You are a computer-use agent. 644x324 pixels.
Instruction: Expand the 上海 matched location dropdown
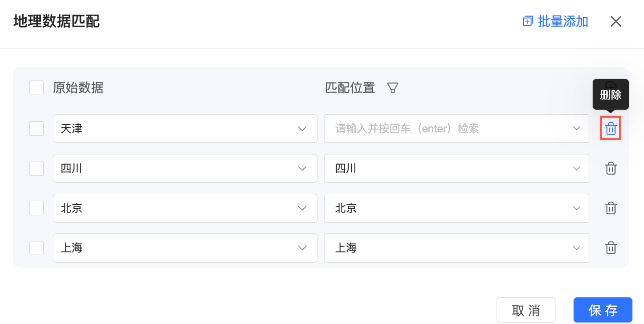coord(456,248)
